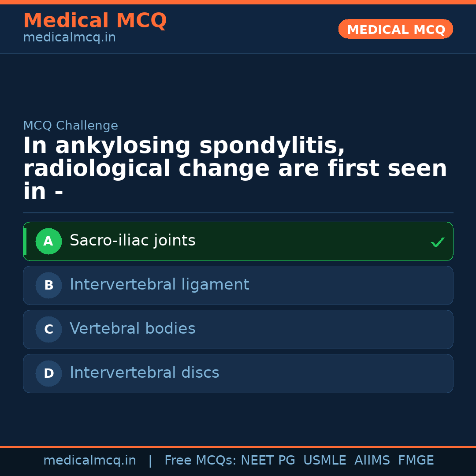Open the medicalmcq.in link in footer

pos(89,461)
